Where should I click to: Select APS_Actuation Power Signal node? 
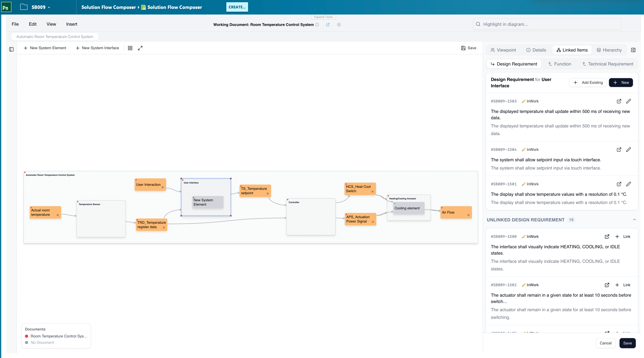(x=361, y=219)
